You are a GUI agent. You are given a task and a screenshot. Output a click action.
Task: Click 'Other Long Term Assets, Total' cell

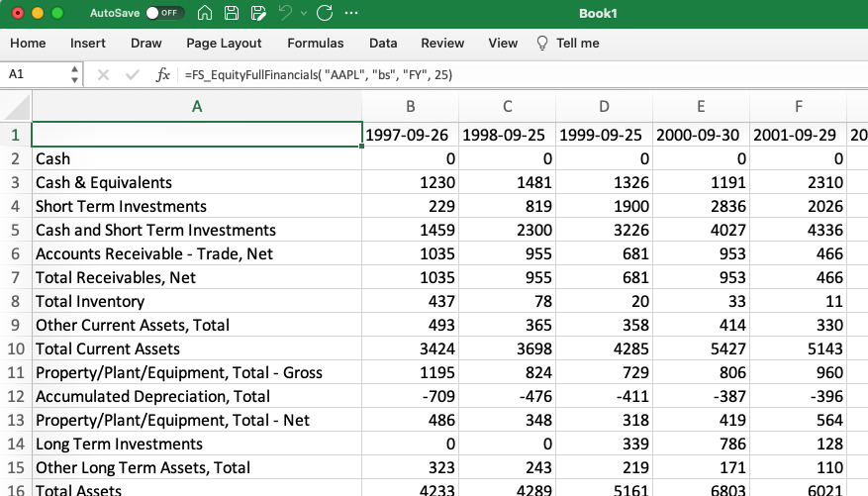coord(197,468)
